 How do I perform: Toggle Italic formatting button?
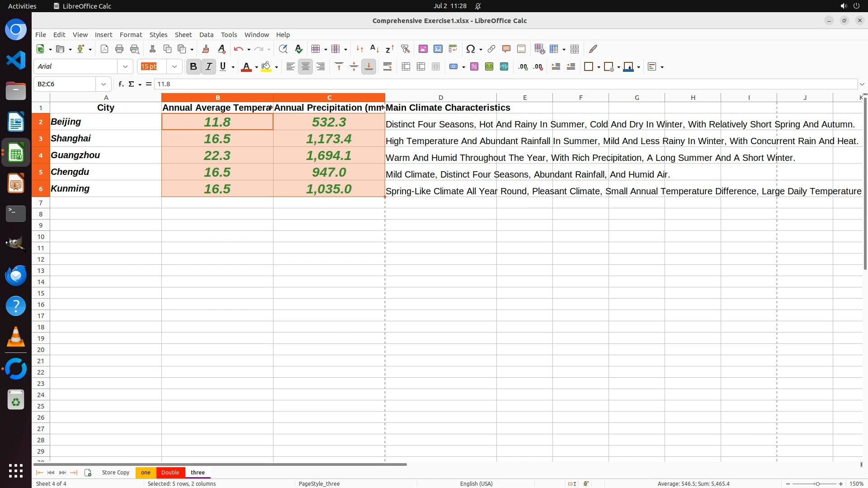[208, 67]
